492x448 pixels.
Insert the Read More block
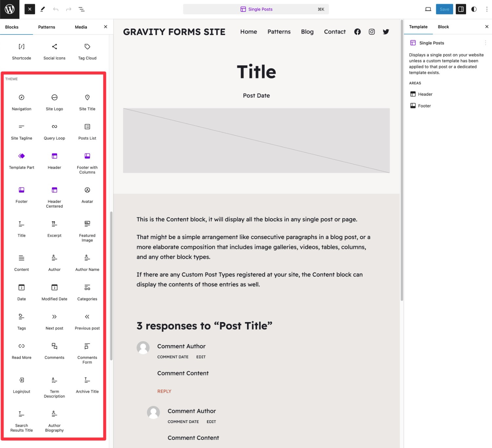click(x=22, y=351)
